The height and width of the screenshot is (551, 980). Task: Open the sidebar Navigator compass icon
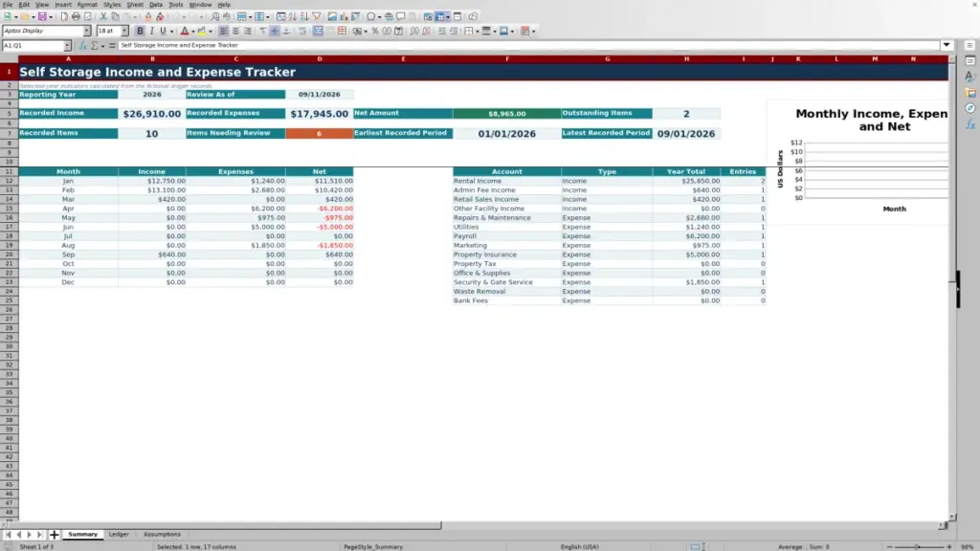[x=970, y=109]
